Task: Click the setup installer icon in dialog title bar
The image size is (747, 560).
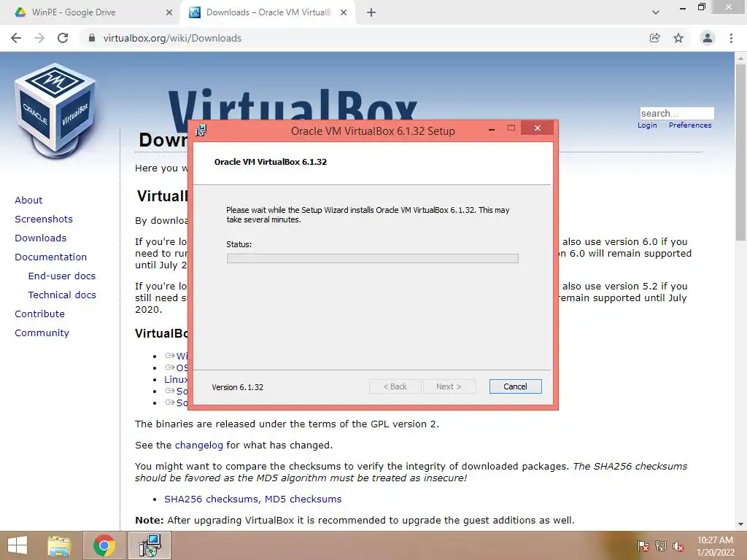Action: (201, 131)
